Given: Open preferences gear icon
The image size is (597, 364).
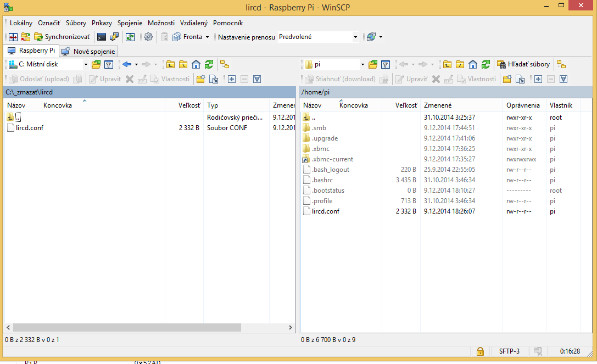Looking at the screenshot, I should click(148, 37).
